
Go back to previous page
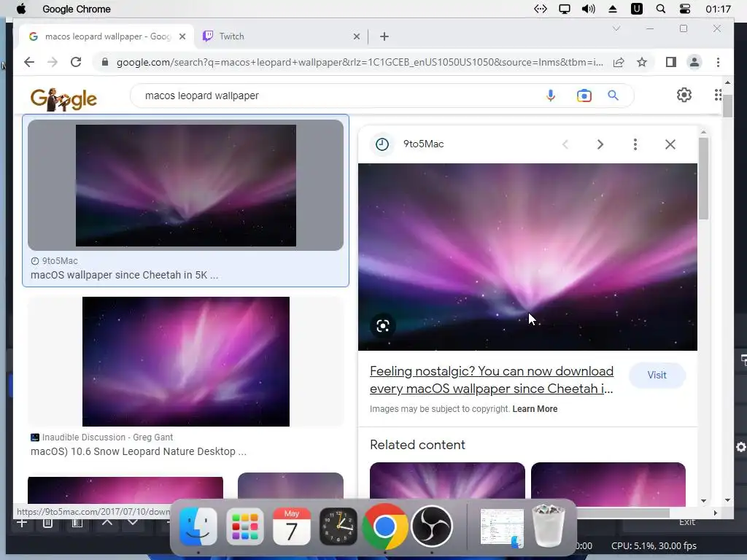(x=29, y=62)
